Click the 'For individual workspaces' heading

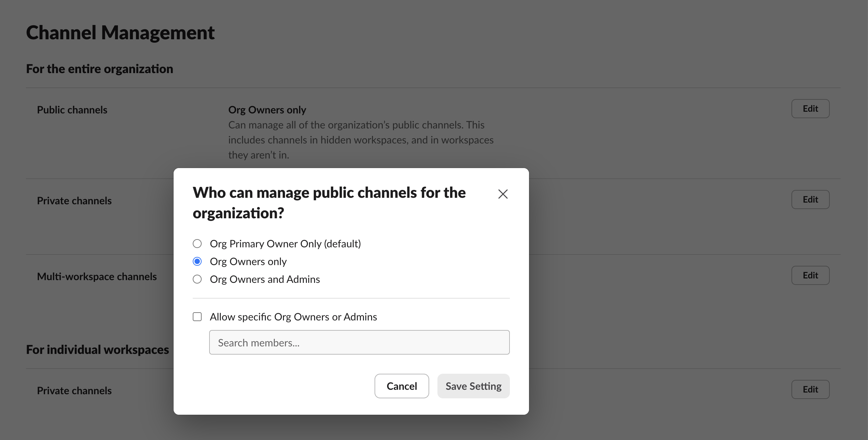click(x=97, y=350)
